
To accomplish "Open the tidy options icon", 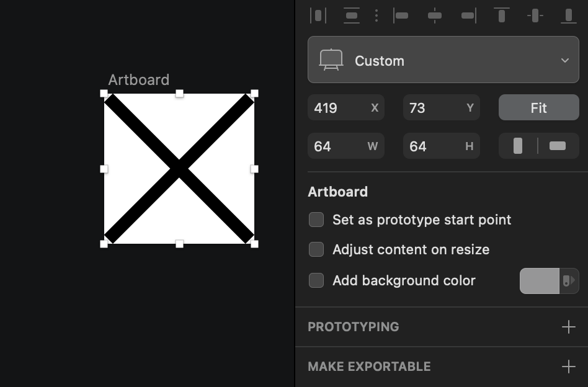I will click(x=376, y=16).
